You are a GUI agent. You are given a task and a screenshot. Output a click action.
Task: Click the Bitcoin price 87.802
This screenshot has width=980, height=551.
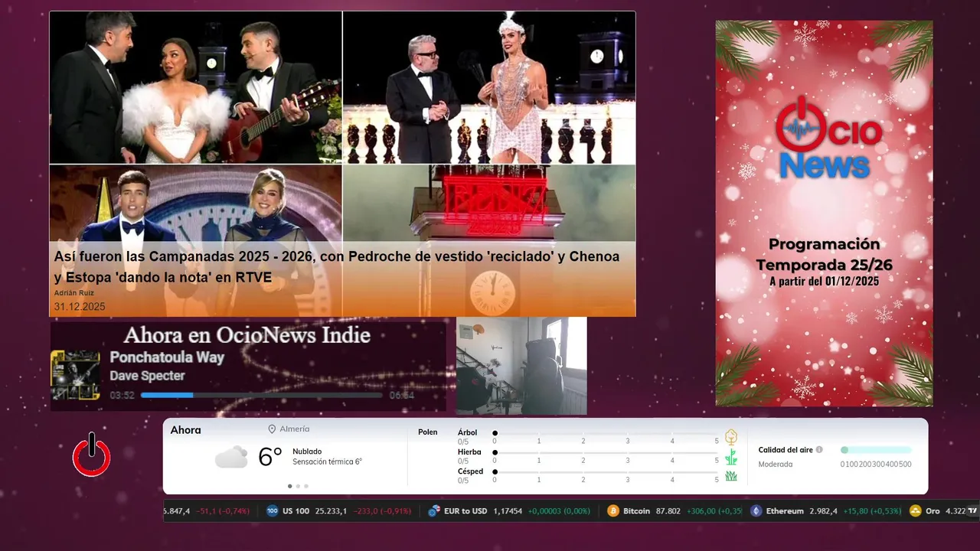pyautogui.click(x=668, y=511)
